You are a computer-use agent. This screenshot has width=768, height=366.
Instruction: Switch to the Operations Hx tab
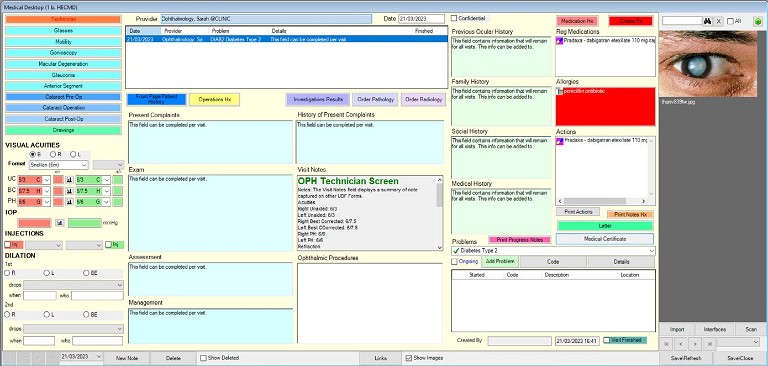point(215,99)
